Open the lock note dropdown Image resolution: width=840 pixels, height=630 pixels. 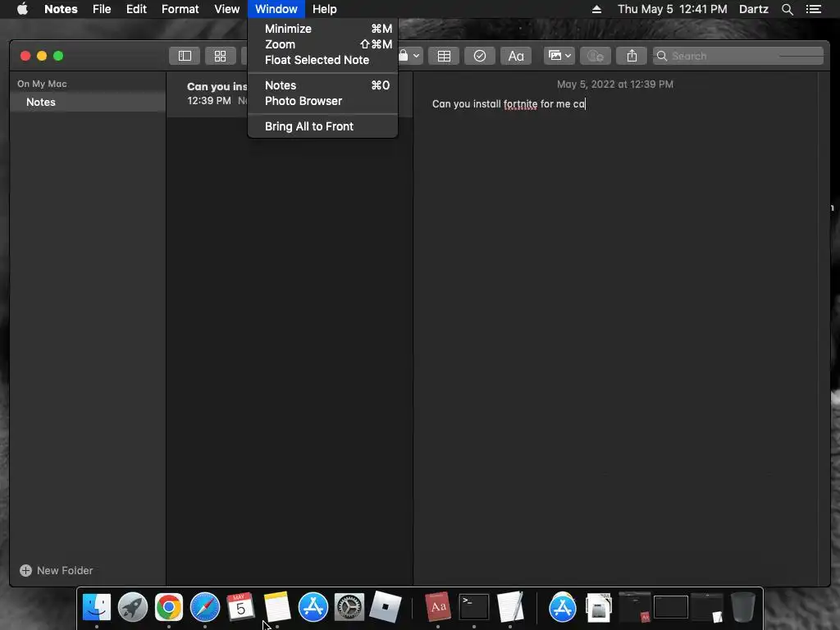(x=410, y=56)
